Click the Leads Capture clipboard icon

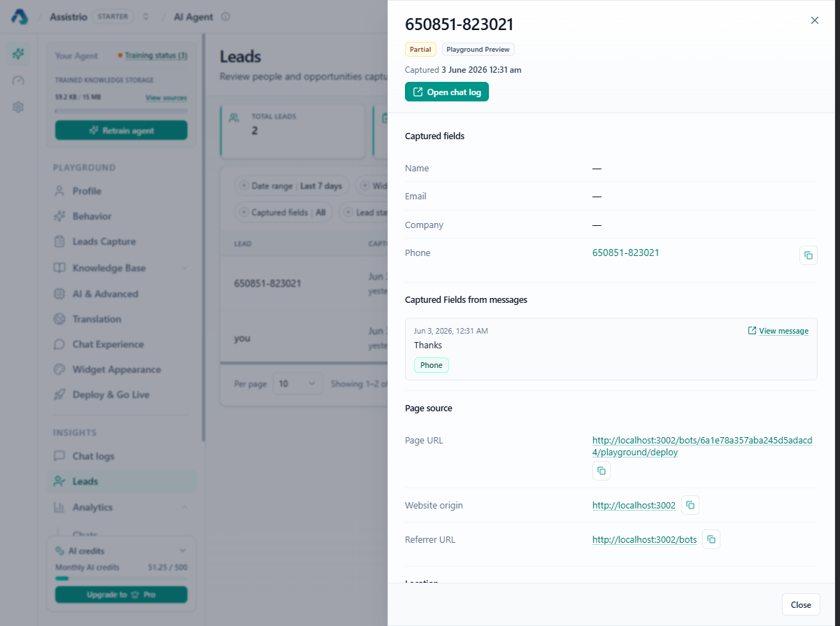[59, 241]
